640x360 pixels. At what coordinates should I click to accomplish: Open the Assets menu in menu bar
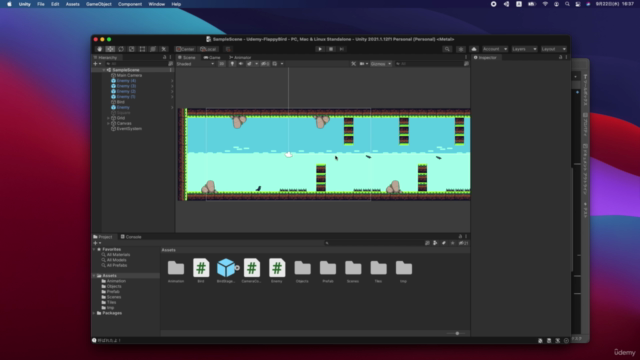(73, 4)
